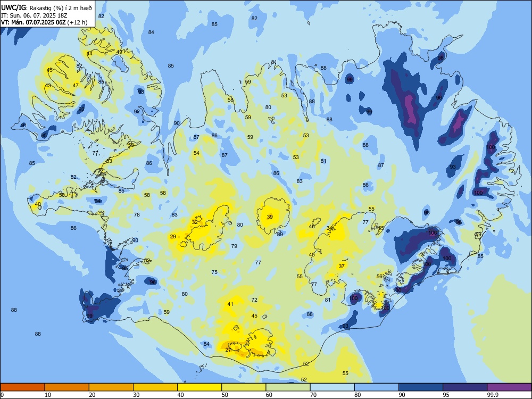Select the humidity value 79 on the map
The height and width of the screenshot is (399, 532).
coord(234,246)
